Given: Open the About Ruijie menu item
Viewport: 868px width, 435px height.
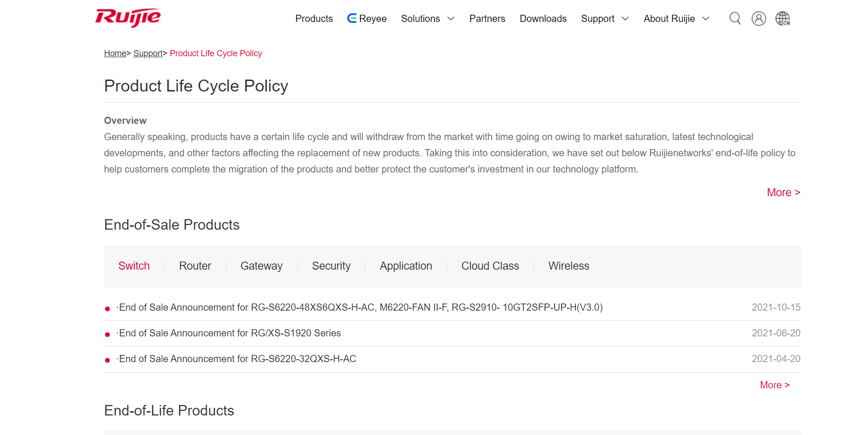Looking at the screenshot, I should 669,19.
